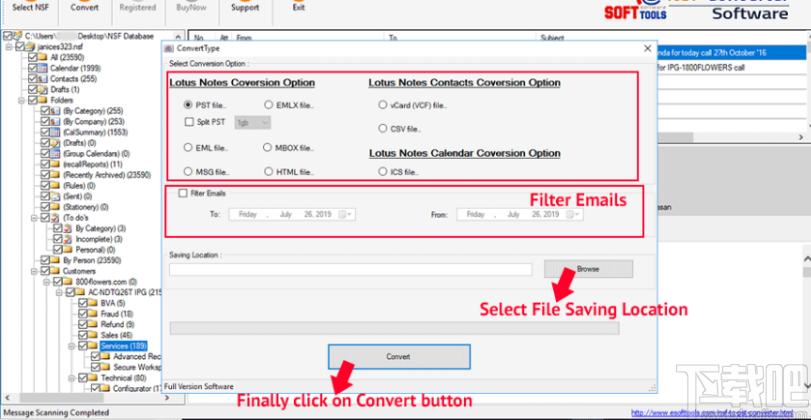Click the Refund (9) folder icon
The height and width of the screenshot is (420, 811).
(93, 324)
